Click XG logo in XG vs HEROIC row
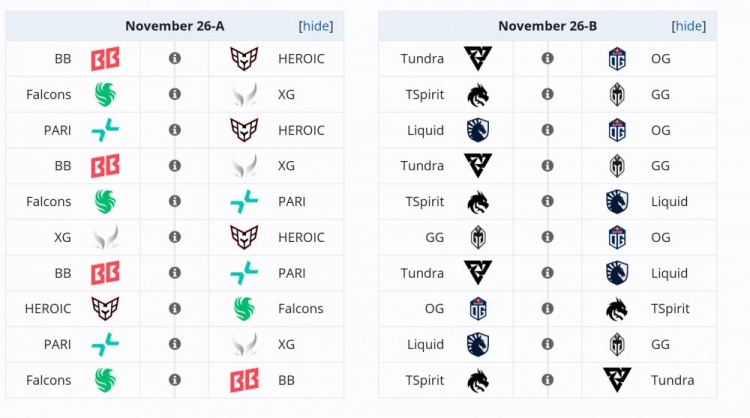Viewport: 750px width, 418px height. (x=105, y=237)
